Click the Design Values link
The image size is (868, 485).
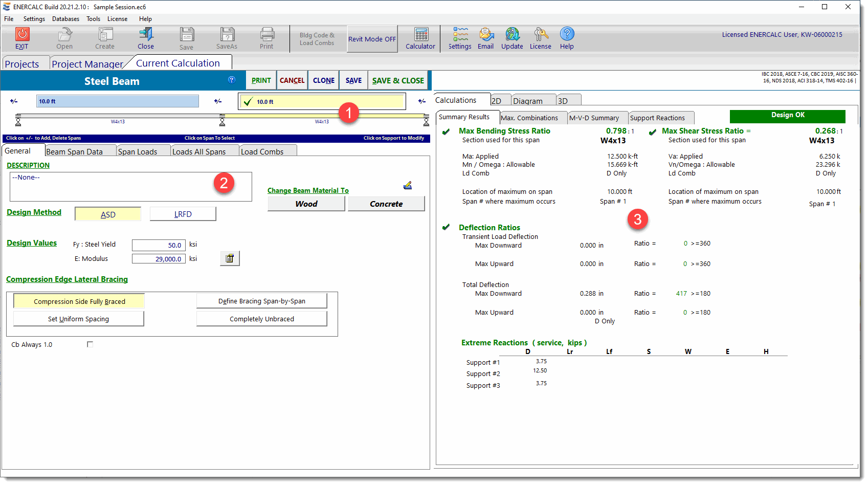point(32,243)
